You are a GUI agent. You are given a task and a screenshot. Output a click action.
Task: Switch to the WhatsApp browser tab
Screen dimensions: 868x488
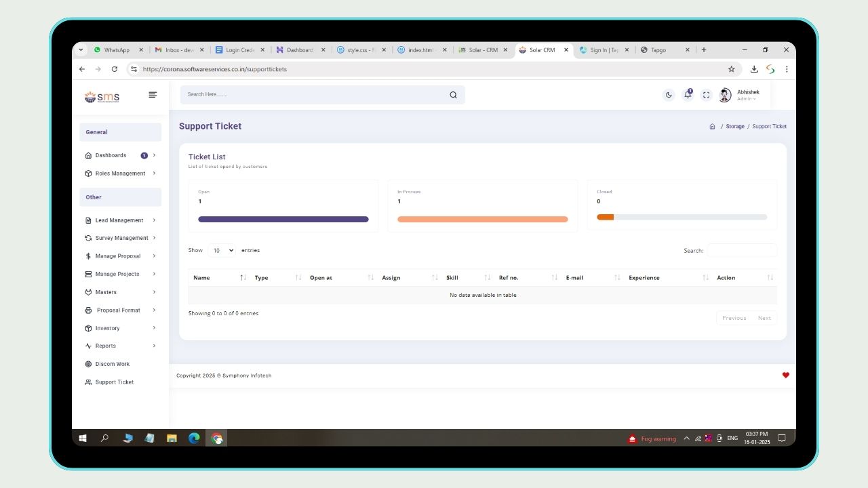coord(117,50)
